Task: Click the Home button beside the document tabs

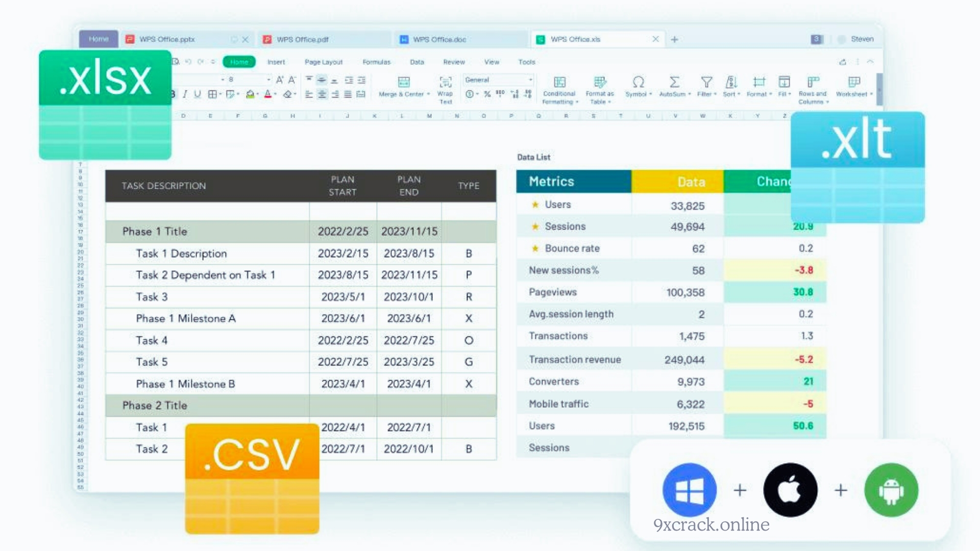Action: coord(99,39)
